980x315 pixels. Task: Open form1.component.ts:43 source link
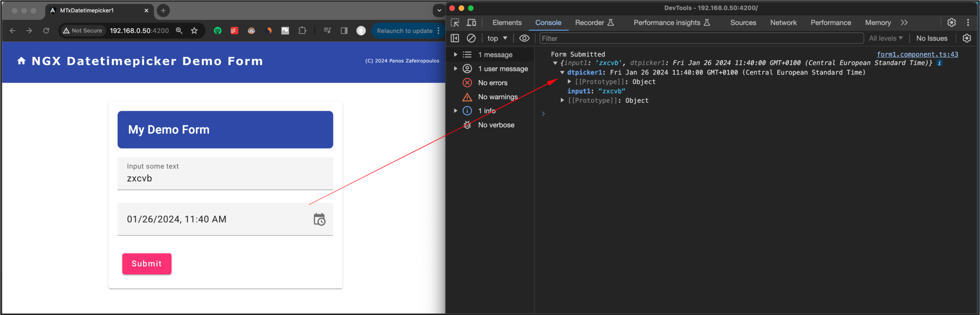(x=917, y=54)
